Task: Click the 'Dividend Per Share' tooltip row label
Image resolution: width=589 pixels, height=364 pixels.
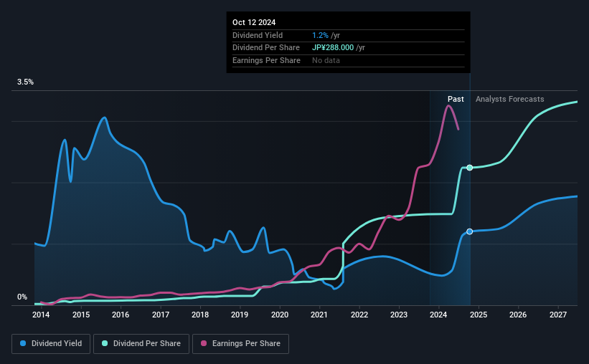Action: 266,48
